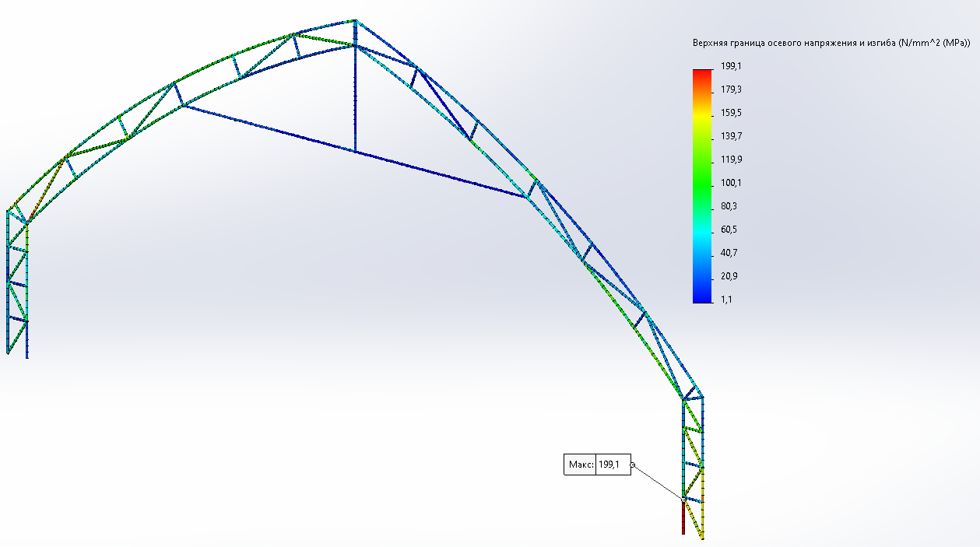Screen dimensions: 980x547
Task: Click the 179,3 legend value
Action: click(x=731, y=89)
